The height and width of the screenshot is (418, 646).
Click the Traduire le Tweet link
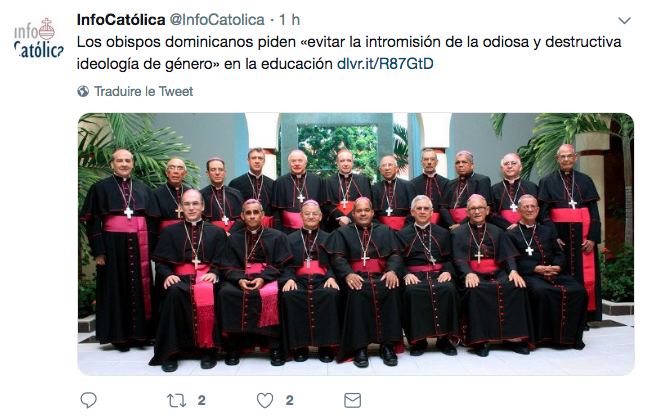[x=143, y=91]
